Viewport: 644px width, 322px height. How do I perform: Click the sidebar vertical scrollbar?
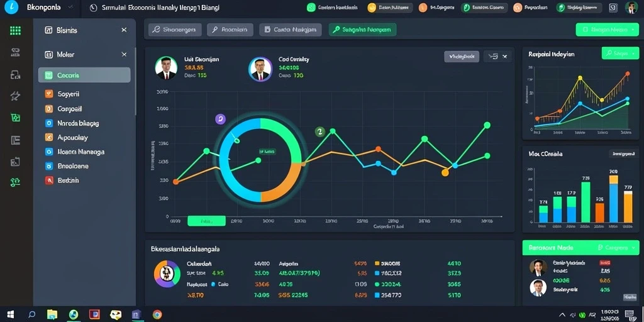click(136, 81)
